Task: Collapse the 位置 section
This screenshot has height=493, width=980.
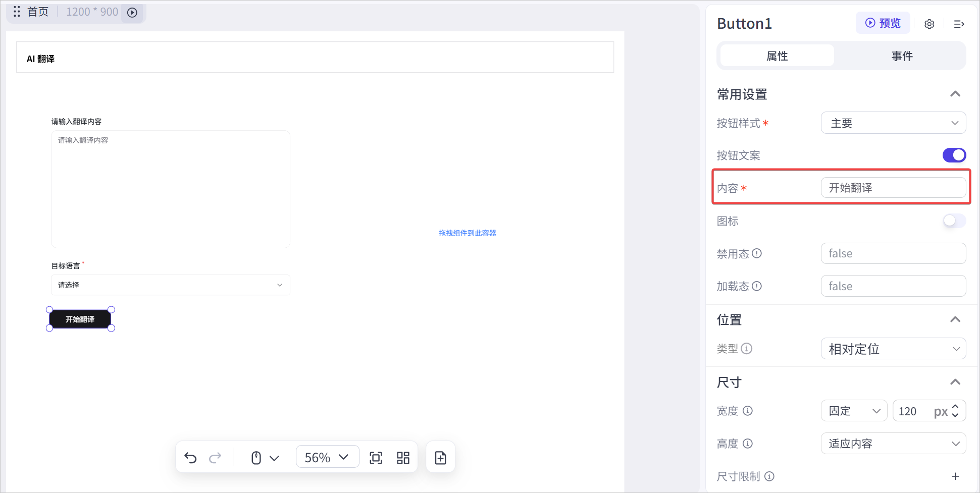Action: pos(955,319)
